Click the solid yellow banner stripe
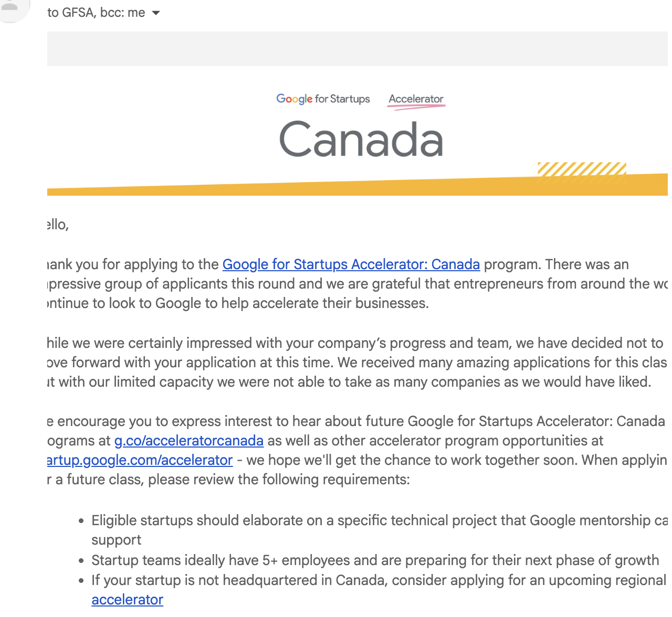 [x=315, y=188]
